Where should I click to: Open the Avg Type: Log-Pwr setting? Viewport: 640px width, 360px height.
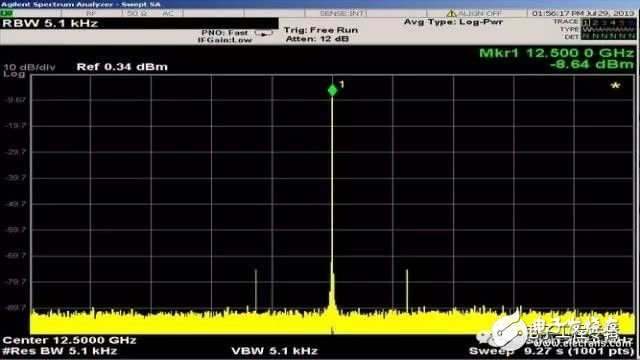tap(453, 22)
